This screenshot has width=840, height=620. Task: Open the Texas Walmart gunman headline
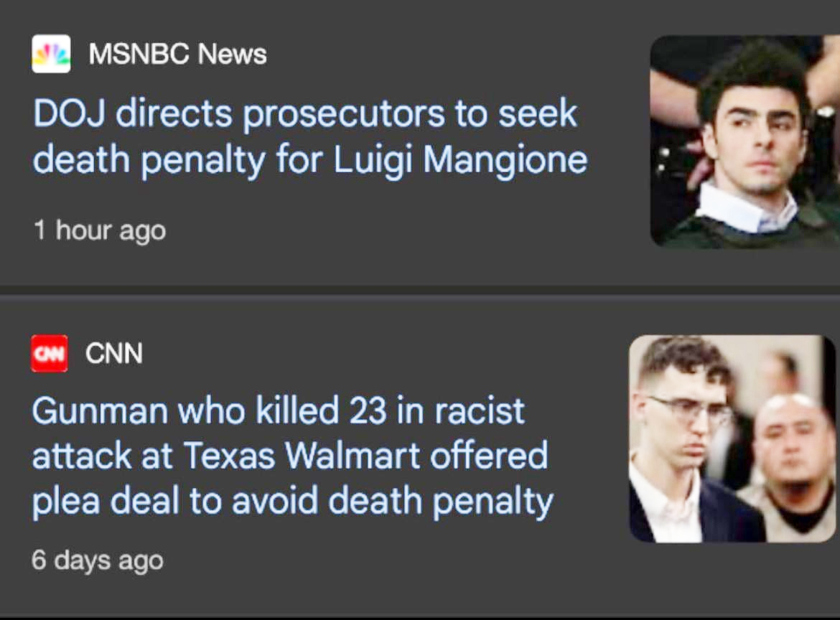pos(291,456)
